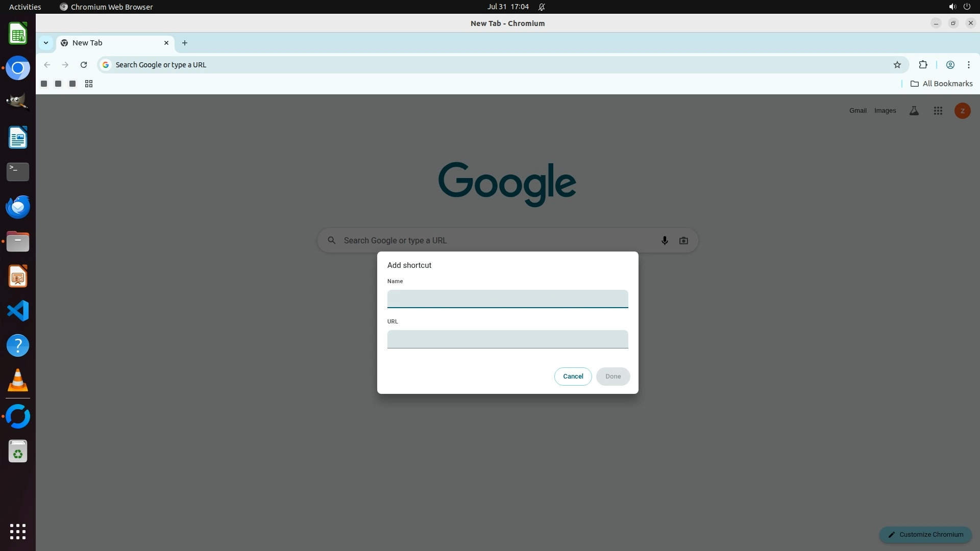The height and width of the screenshot is (551, 980).
Task: Click the Search Labs flask icon
Action: [x=914, y=111]
